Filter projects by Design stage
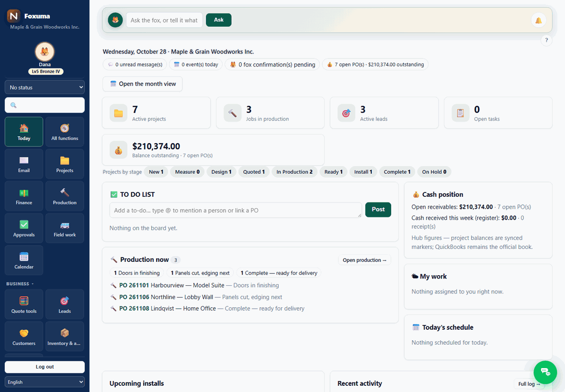565x392 pixels. [x=221, y=172]
